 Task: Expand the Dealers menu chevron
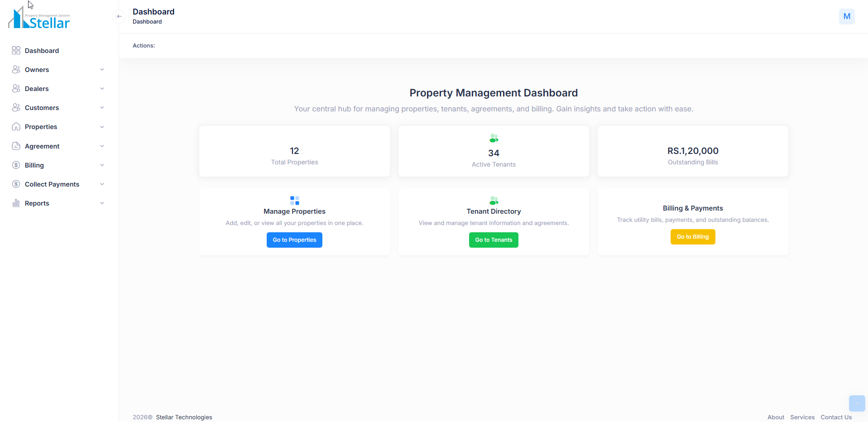coord(102,89)
